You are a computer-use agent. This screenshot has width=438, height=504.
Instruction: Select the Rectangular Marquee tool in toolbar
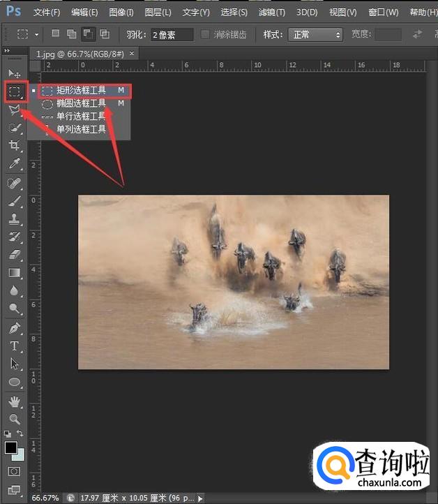click(x=15, y=92)
